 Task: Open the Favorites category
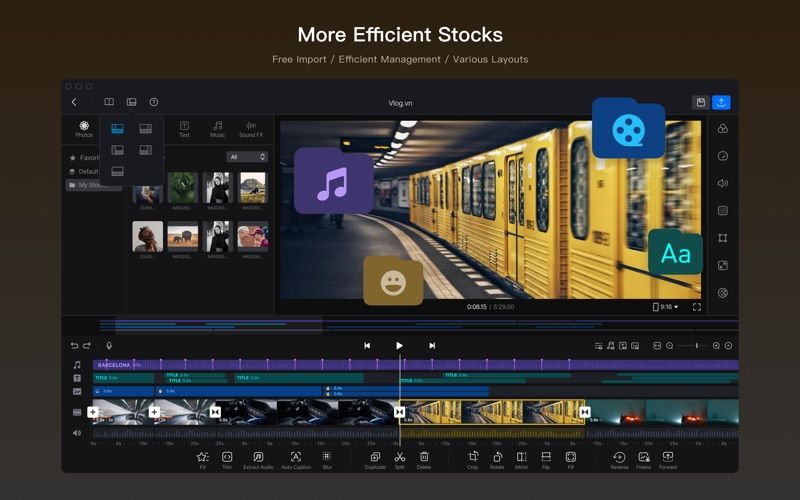pos(84,158)
